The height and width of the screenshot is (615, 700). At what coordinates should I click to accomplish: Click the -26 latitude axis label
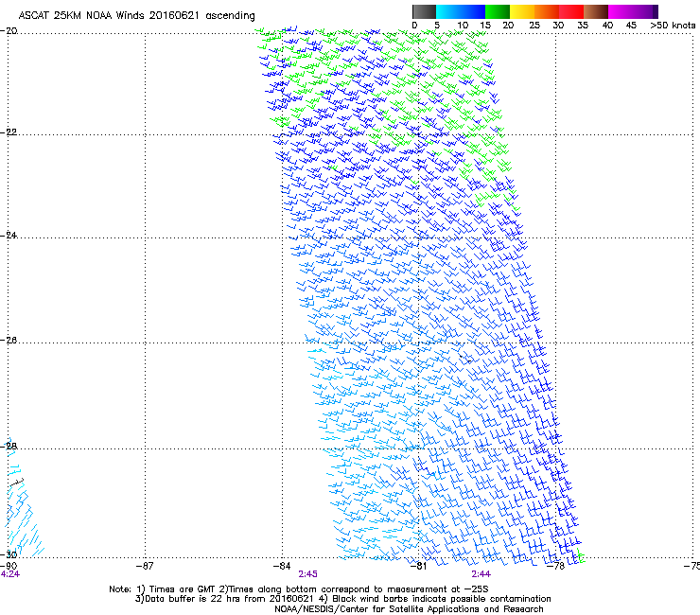tap(9, 341)
